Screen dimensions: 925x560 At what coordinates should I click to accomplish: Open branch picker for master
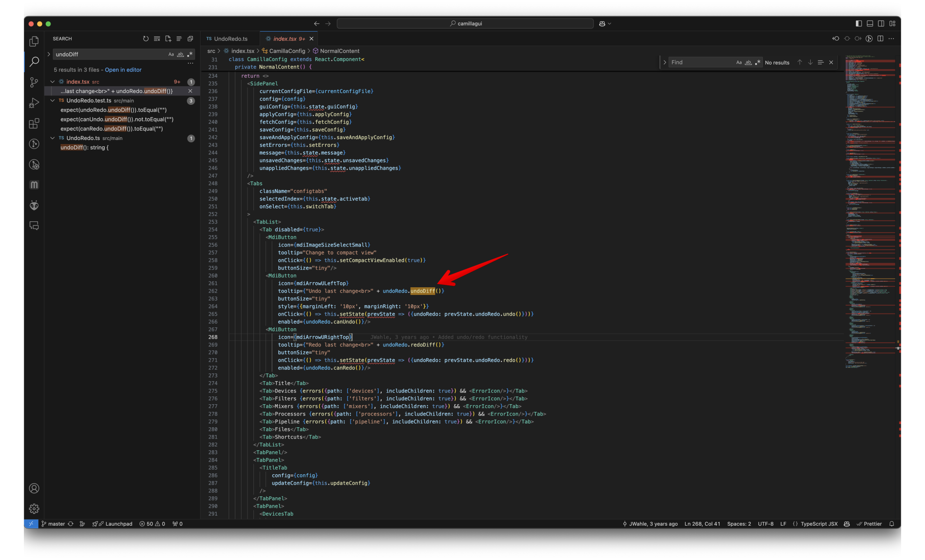[53, 524]
